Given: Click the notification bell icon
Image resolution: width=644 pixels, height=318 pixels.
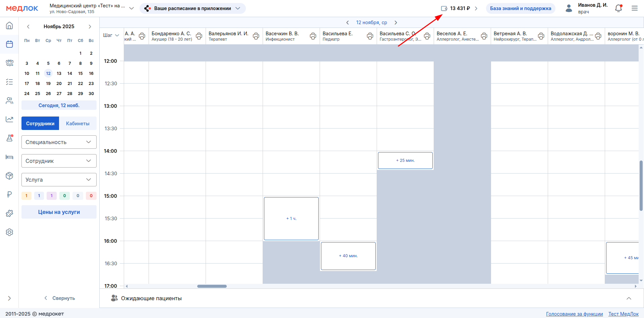Looking at the screenshot, I should 619,8.
